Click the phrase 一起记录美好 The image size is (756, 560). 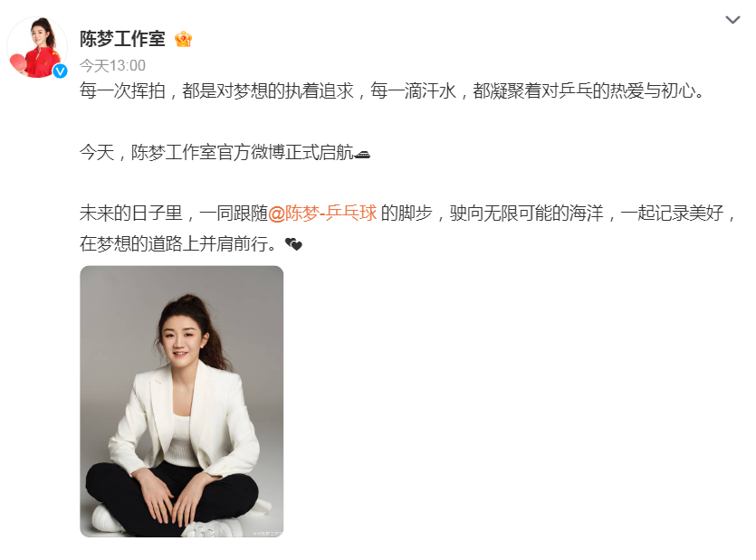pyautogui.click(x=672, y=213)
